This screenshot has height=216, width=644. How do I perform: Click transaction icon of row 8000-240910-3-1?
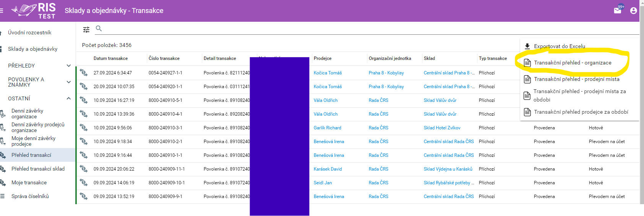(x=83, y=127)
